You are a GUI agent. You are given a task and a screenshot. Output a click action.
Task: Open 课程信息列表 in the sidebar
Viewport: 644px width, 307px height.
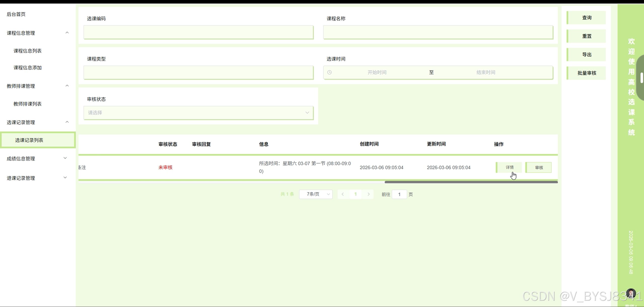[27, 51]
